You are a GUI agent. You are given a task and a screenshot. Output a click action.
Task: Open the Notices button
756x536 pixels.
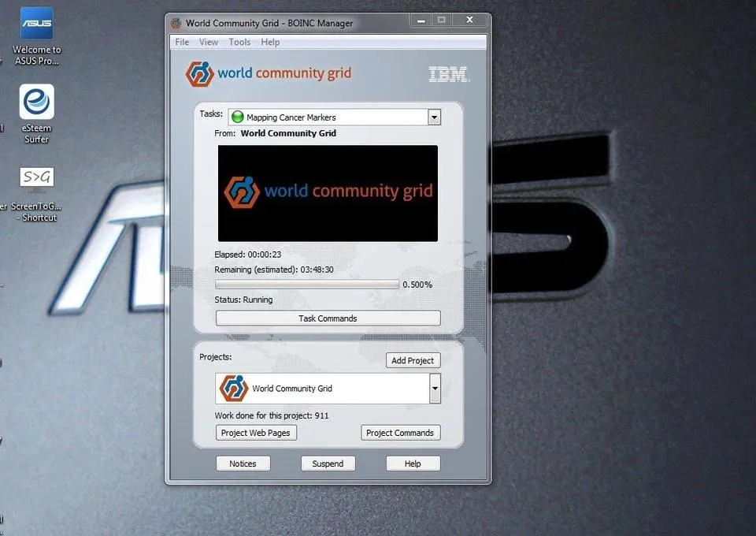tap(243, 463)
